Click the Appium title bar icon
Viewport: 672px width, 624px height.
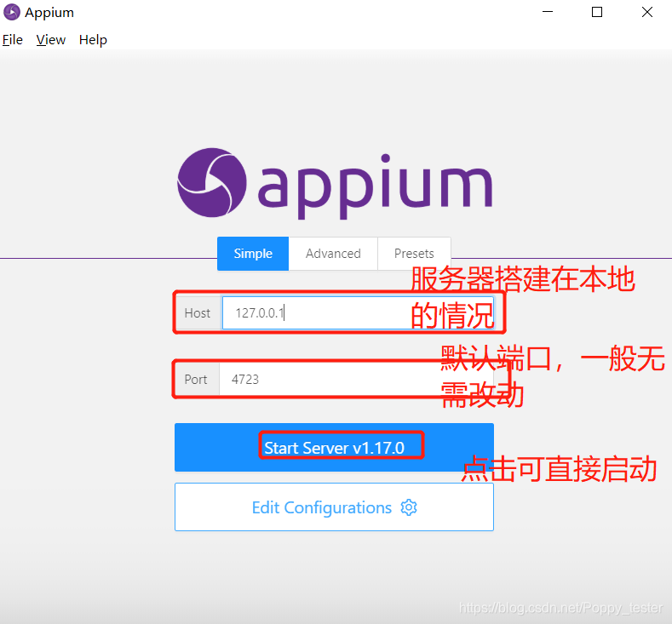(12, 12)
